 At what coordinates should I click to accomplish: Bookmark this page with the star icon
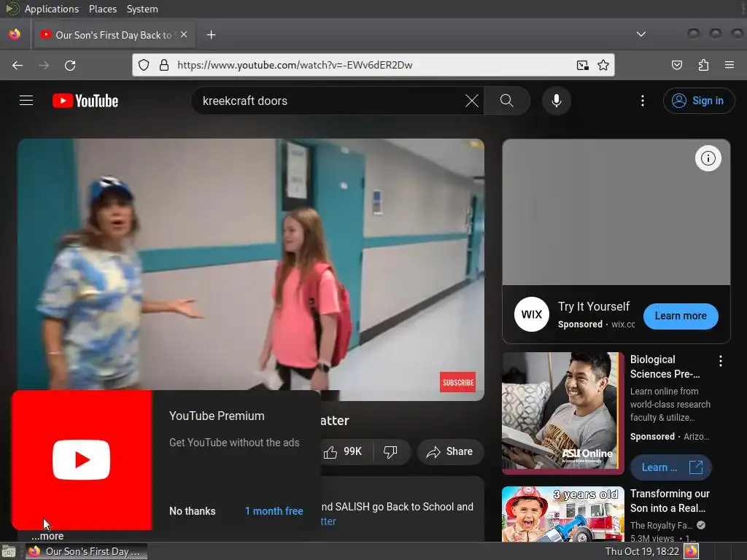[x=603, y=65]
